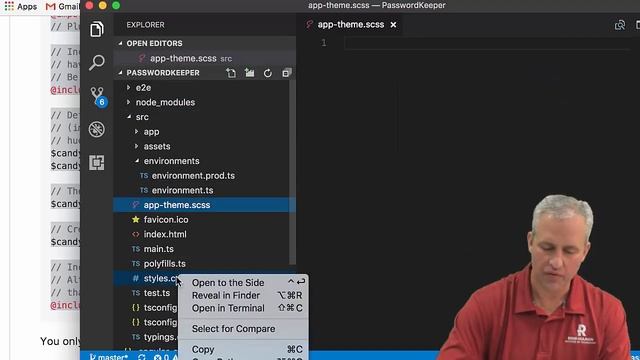Choose Open to the Side in context menu
The height and width of the screenshot is (360, 640).
click(x=244, y=282)
